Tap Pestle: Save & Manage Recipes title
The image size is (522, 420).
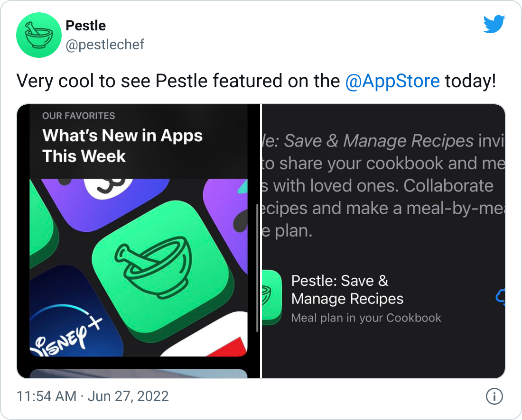coord(347,290)
